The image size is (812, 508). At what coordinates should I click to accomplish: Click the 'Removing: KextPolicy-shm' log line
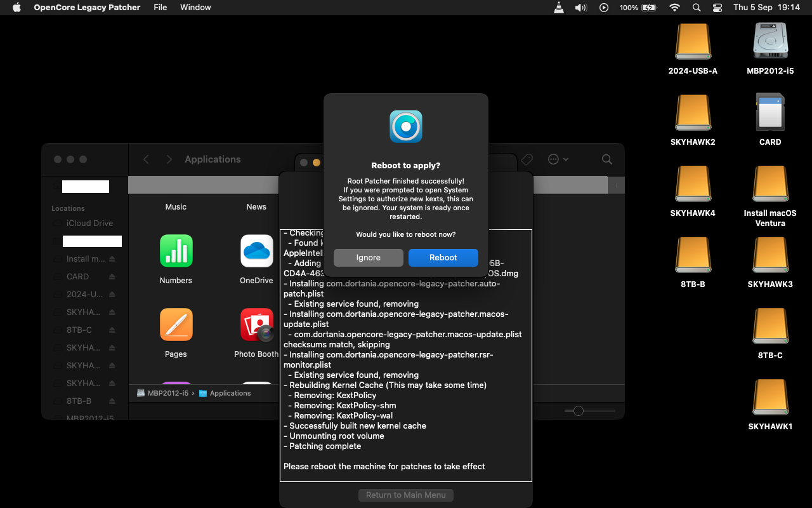coord(342,406)
